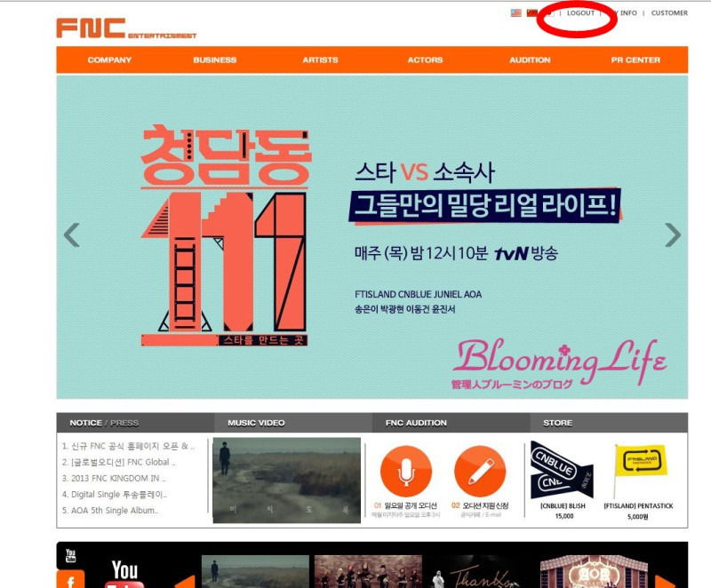711x588 pixels.
Task: Click the CUSTOMER link
Action: coord(669,13)
